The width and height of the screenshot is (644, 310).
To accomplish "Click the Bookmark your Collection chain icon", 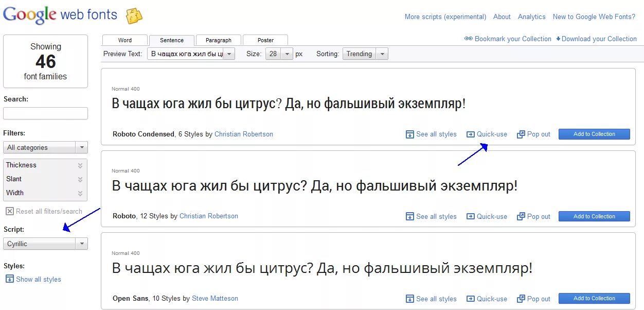I will click(x=469, y=39).
